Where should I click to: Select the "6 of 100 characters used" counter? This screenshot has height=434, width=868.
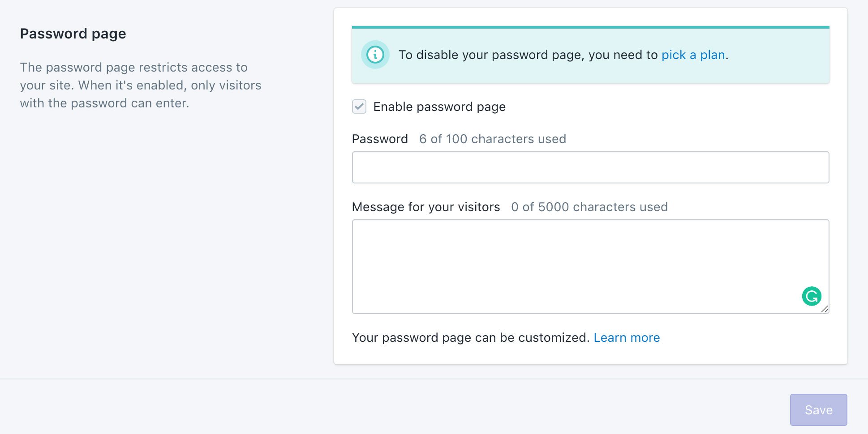point(492,139)
